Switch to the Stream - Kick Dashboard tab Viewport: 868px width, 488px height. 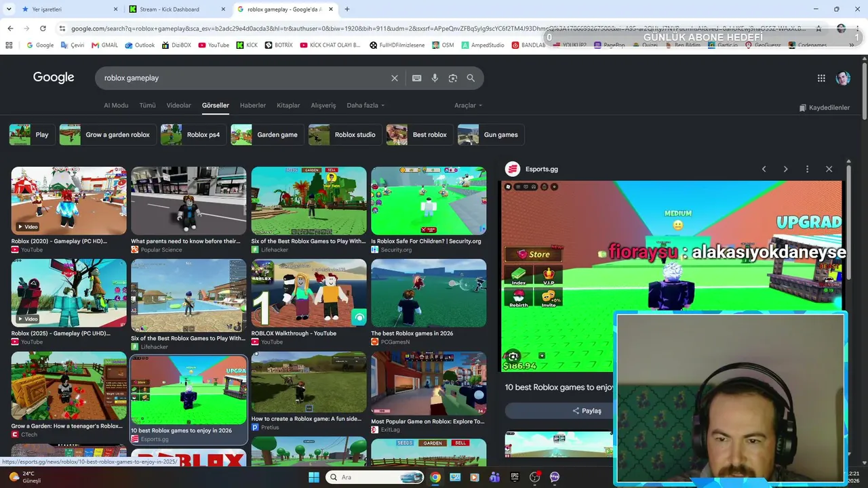tap(178, 9)
